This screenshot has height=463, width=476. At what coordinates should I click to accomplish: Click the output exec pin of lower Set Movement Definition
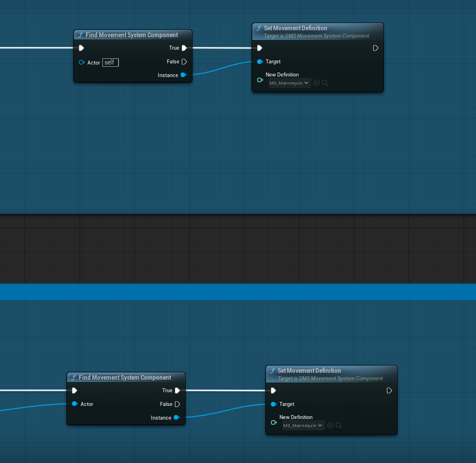(x=389, y=390)
